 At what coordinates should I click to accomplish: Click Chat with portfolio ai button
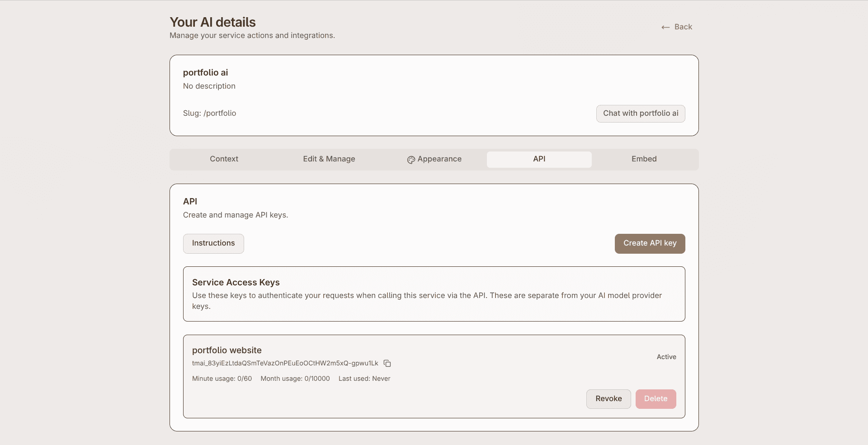coord(640,114)
